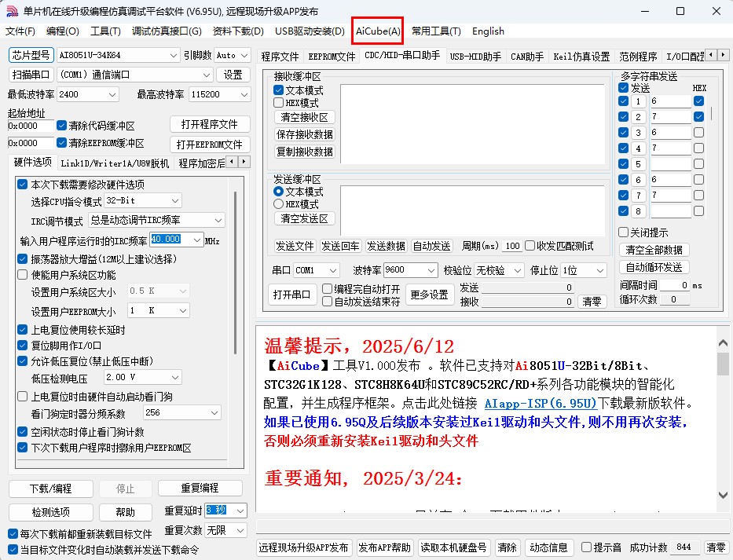Click the application logo icon in title bar
This screenshot has height=560, width=733.
[12, 11]
